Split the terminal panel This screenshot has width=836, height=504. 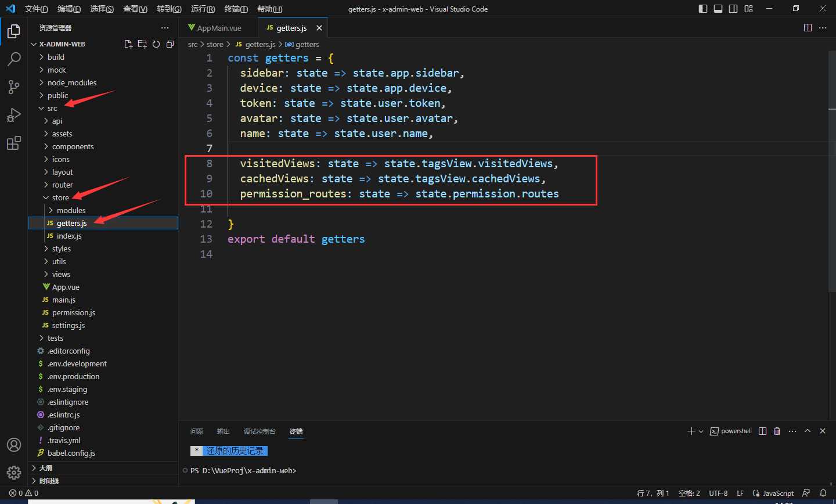(x=763, y=431)
